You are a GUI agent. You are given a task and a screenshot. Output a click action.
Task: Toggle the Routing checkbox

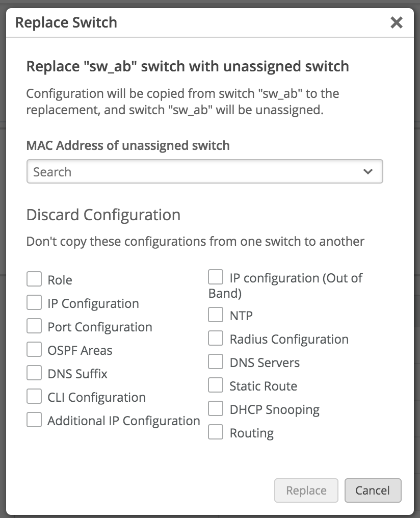[x=216, y=432]
